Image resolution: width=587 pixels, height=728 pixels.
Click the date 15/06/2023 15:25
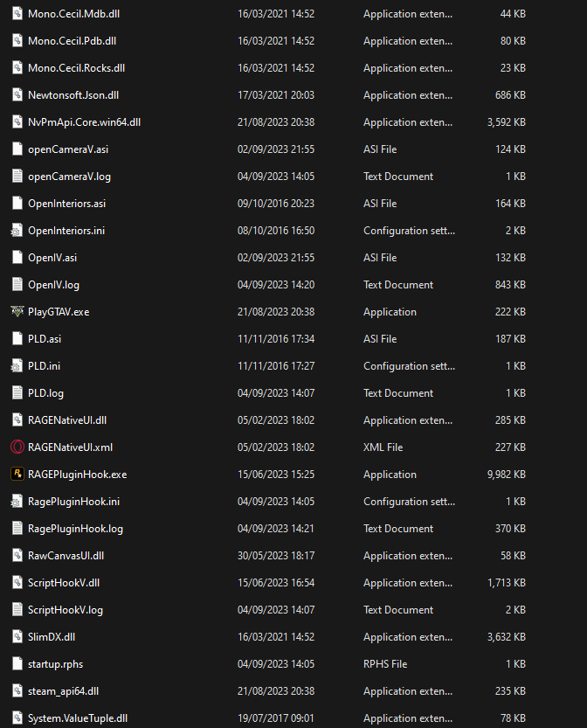(276, 475)
